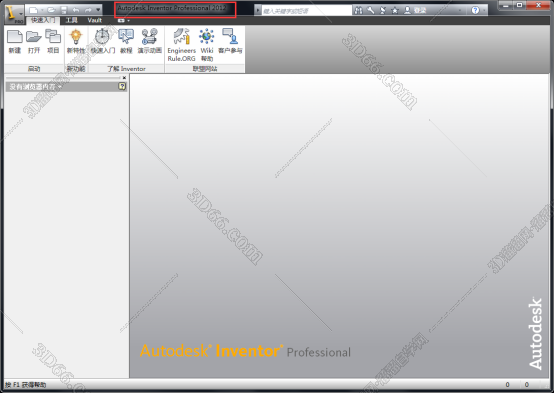This screenshot has height=393, width=554.
Task: Click the Sign In (登录) button
Action: click(416, 10)
